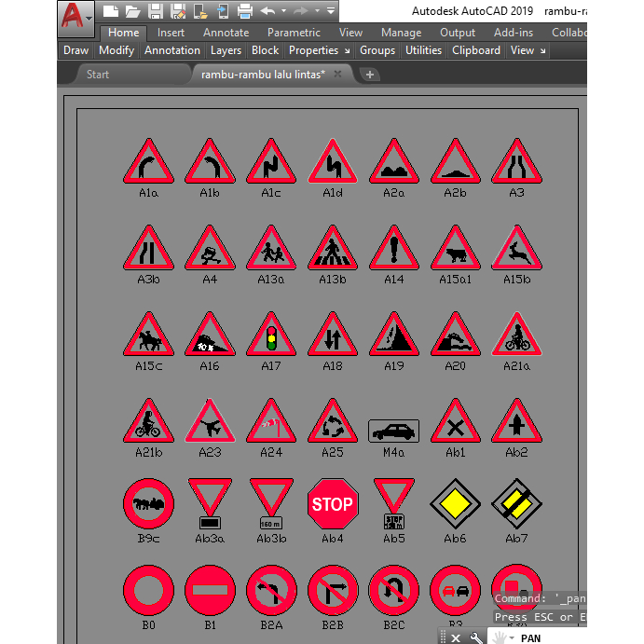
Task: Click the Open file folder icon
Action: [x=132, y=11]
